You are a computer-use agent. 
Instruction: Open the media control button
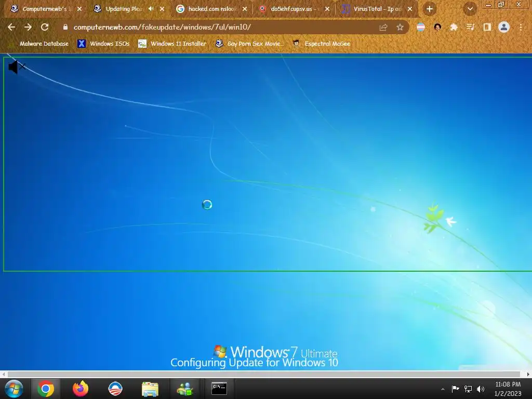[470, 27]
